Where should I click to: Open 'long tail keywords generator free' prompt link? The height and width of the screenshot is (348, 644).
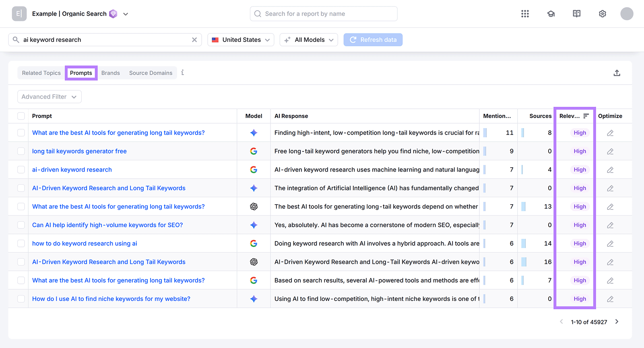pos(79,151)
